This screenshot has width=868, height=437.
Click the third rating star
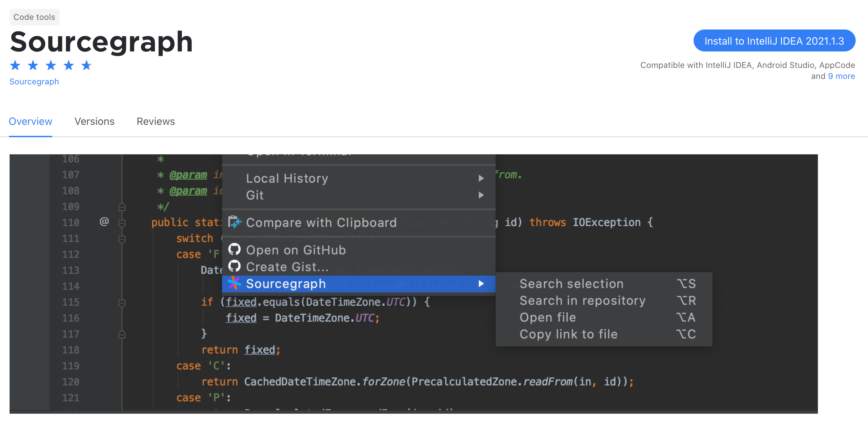51,65
